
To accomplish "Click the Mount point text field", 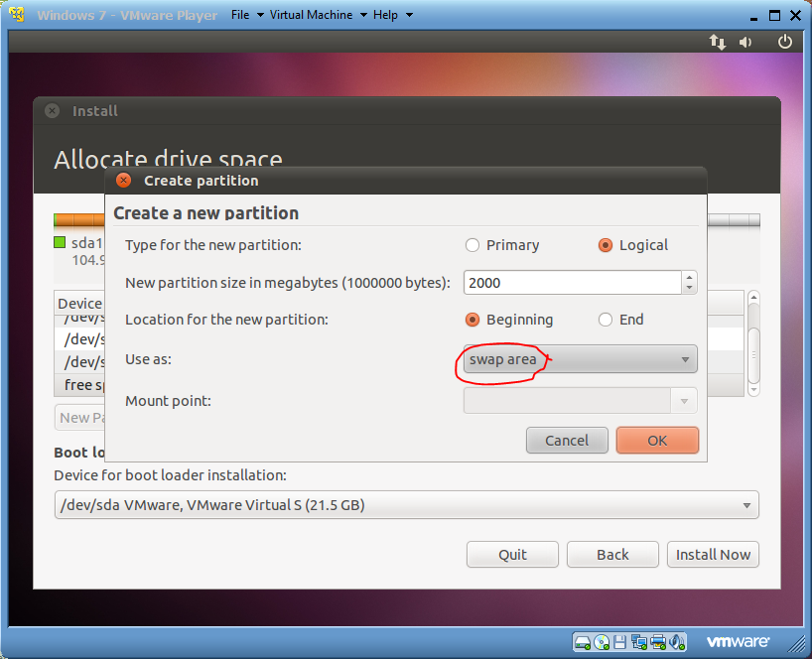I will click(x=568, y=401).
